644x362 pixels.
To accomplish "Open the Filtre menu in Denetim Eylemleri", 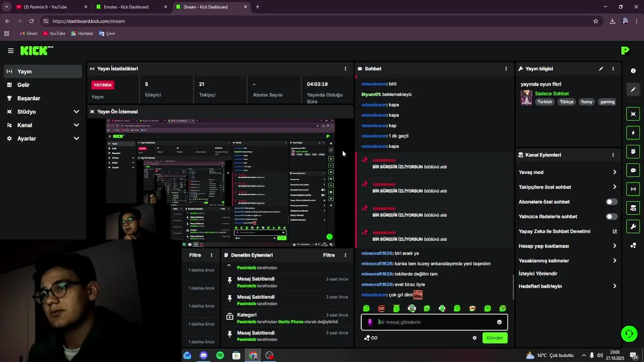I will 329,255.
